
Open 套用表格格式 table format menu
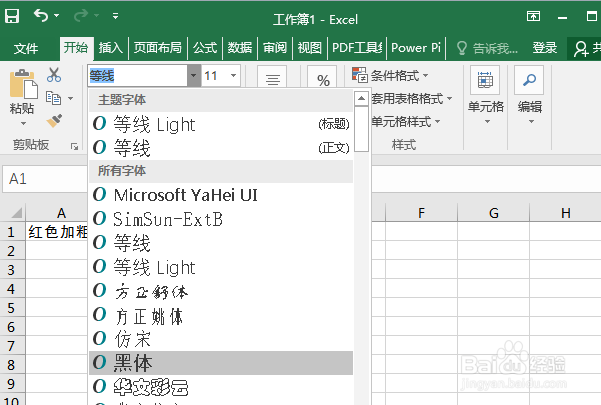click(412, 98)
